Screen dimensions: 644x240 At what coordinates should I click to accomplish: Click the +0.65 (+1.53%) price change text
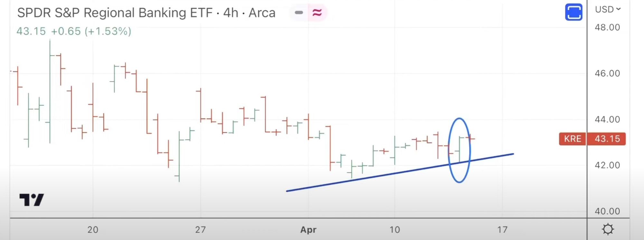[x=91, y=31]
